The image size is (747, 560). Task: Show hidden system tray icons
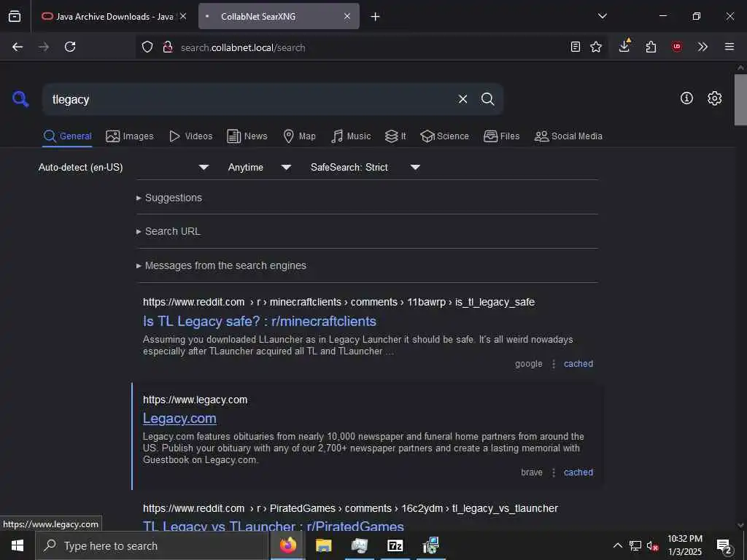point(617,545)
